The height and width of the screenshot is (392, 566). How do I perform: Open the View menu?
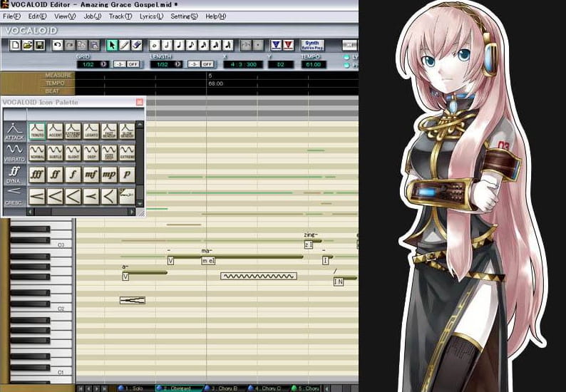click(x=65, y=16)
